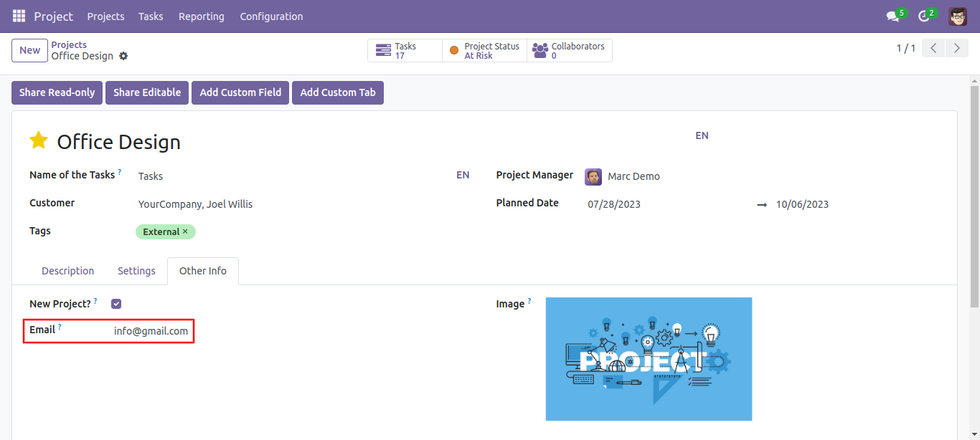Screen dimensions: 980x440
Task: Open the EN translation for project title
Action: [x=702, y=135]
